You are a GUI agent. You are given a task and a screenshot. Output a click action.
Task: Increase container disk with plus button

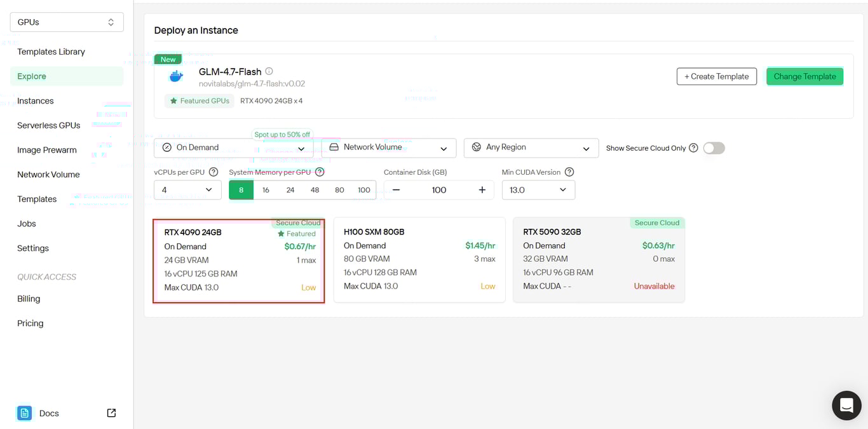click(x=482, y=190)
